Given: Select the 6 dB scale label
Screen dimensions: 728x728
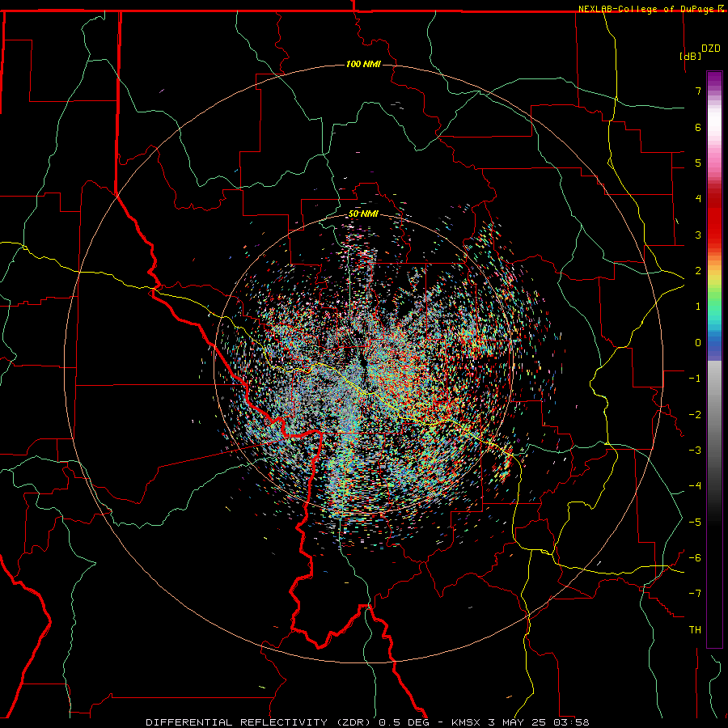Looking at the screenshot, I should click(698, 127).
